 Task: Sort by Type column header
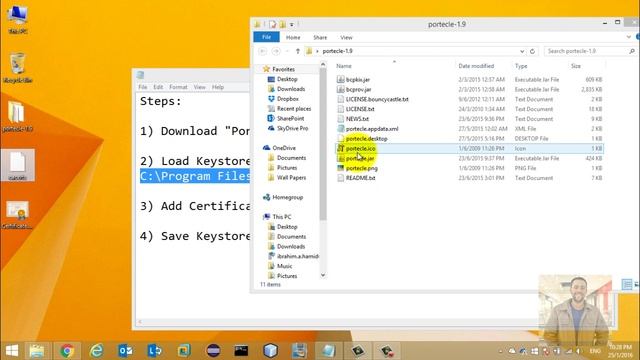pyautogui.click(x=521, y=66)
